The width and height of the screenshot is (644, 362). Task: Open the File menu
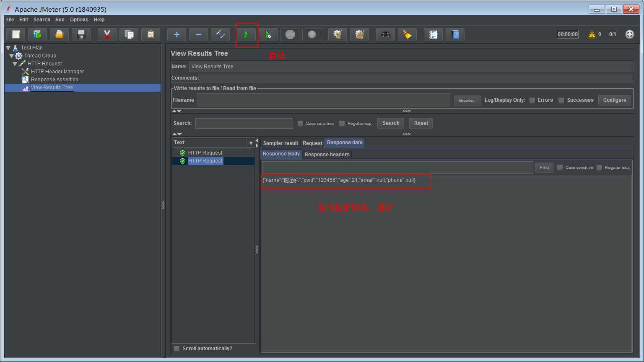[x=10, y=20]
